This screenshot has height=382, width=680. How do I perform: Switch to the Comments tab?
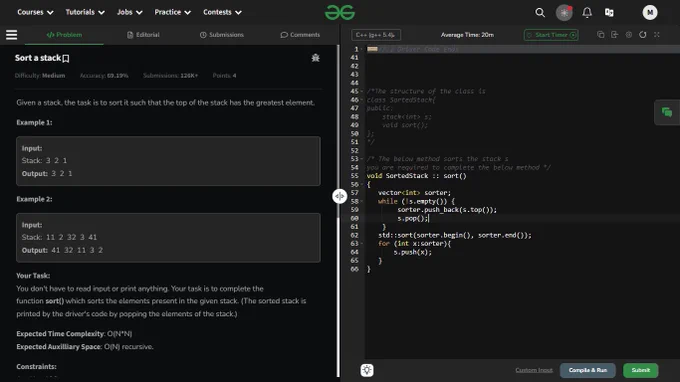tap(300, 35)
